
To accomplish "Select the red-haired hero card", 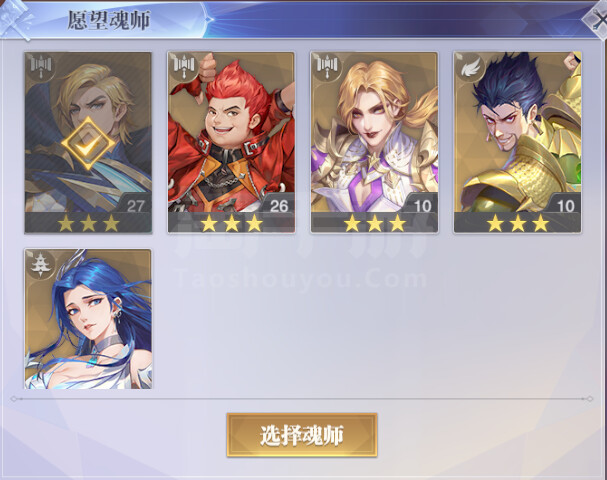I will coord(231,142).
